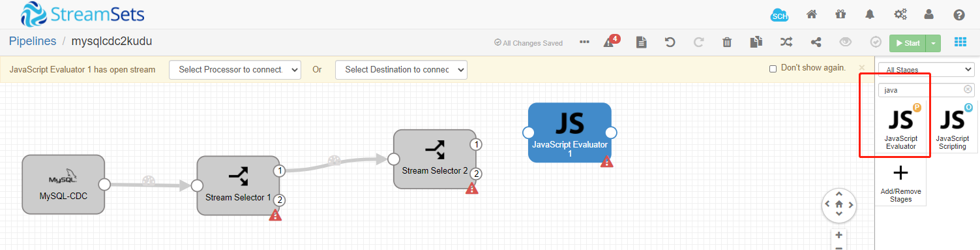Click output port 1 of Stream Selector 2
980x250 pixels.
[477, 144]
